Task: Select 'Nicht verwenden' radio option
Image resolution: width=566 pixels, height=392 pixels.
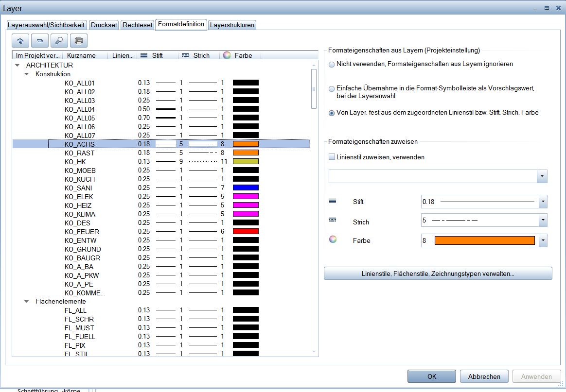Action: click(x=332, y=65)
